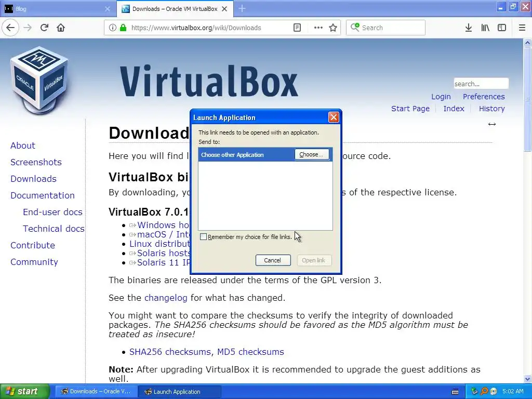This screenshot has height=399, width=532.
Task: Close the Blog tab
Action: tap(107, 9)
